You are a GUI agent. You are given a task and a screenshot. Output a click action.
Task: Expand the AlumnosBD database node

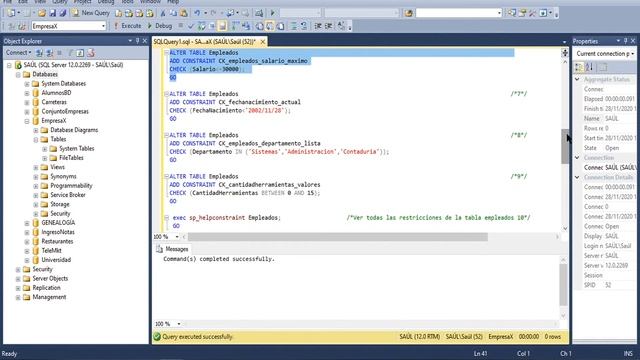27,93
